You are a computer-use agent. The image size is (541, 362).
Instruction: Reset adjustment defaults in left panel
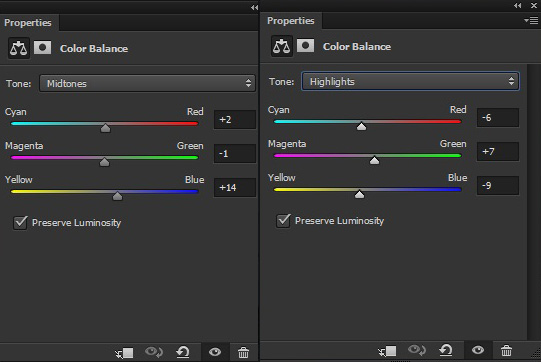(183, 352)
